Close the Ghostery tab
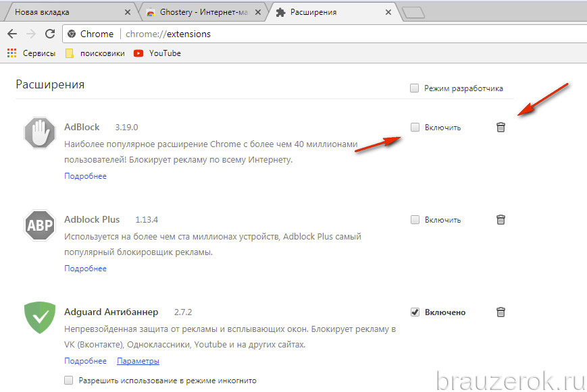The width and height of the screenshot is (587, 392). tap(258, 12)
